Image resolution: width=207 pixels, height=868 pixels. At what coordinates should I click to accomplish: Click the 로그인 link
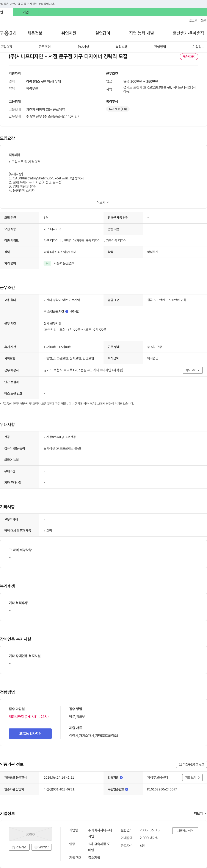tap(193, 21)
